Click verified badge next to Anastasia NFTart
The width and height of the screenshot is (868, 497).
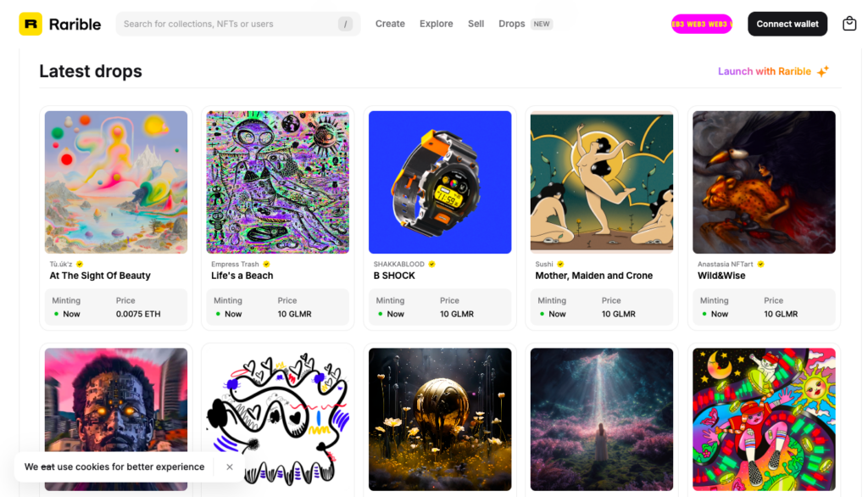tap(760, 265)
